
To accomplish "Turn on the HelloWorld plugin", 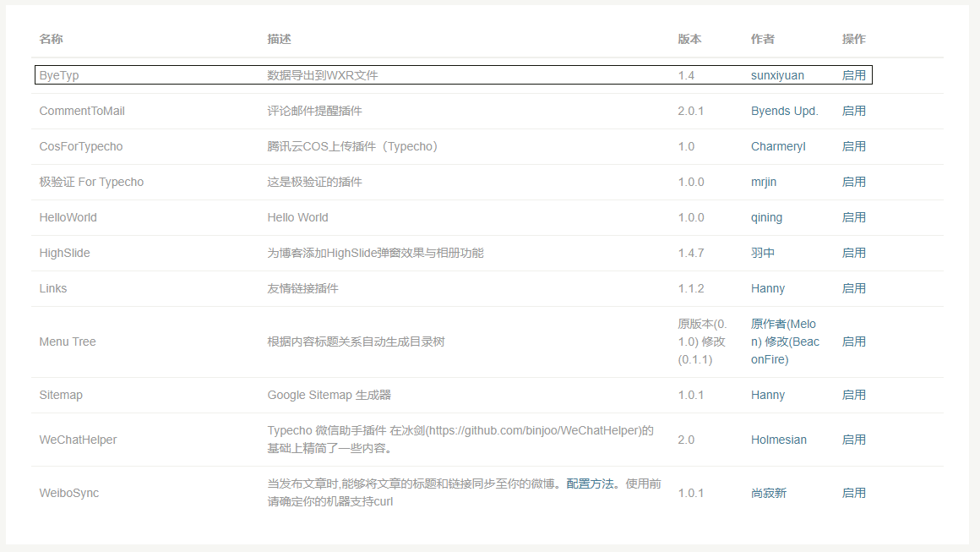I will [853, 217].
